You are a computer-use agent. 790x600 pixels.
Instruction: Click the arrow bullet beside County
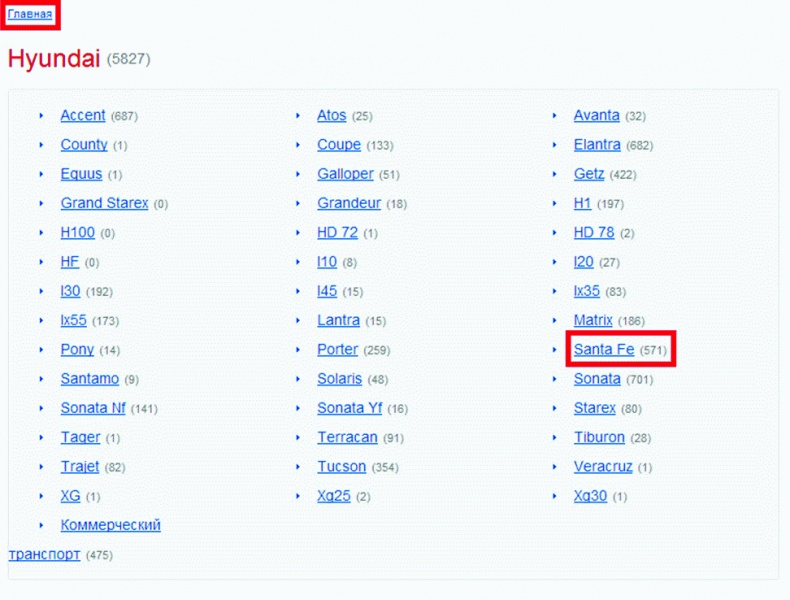pyautogui.click(x=41, y=145)
